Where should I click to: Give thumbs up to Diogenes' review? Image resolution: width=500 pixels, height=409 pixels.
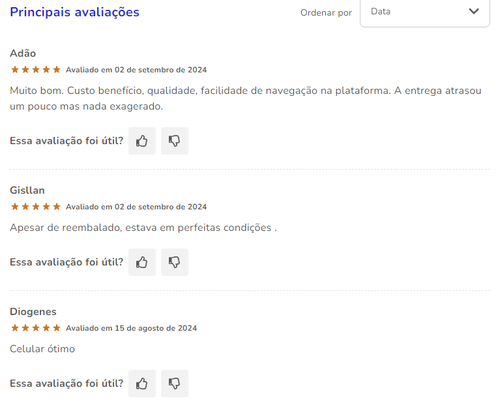point(142,383)
